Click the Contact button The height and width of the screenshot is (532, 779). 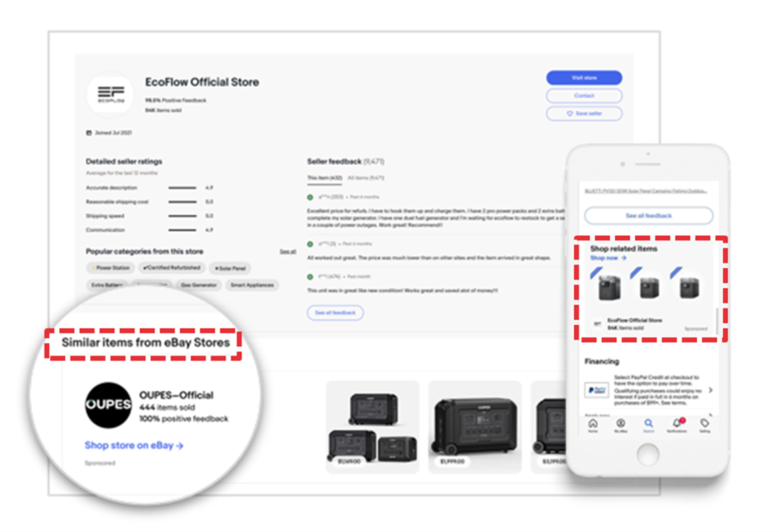tap(584, 96)
